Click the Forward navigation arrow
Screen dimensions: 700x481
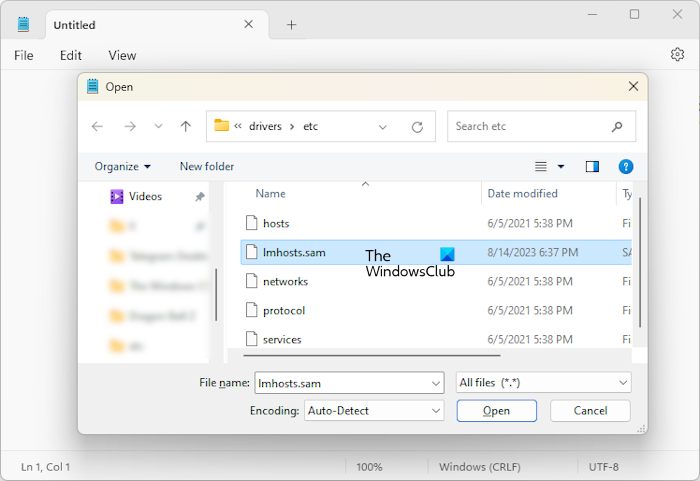coord(129,127)
